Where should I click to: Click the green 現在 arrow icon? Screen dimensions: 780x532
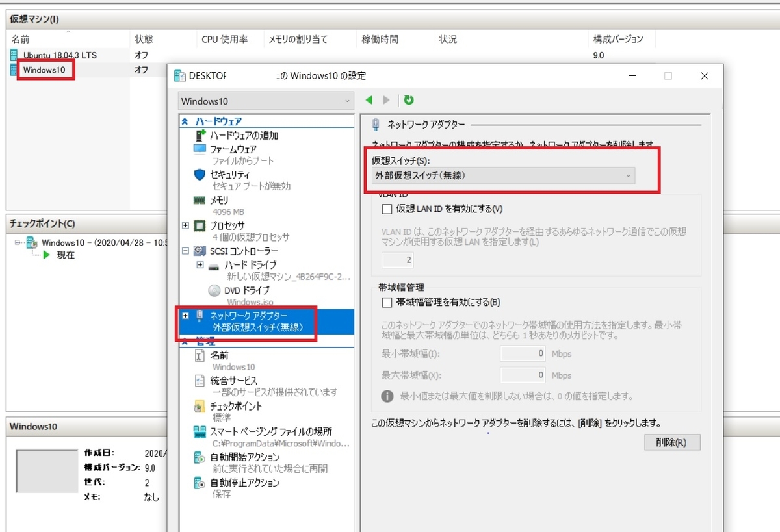[x=46, y=255]
